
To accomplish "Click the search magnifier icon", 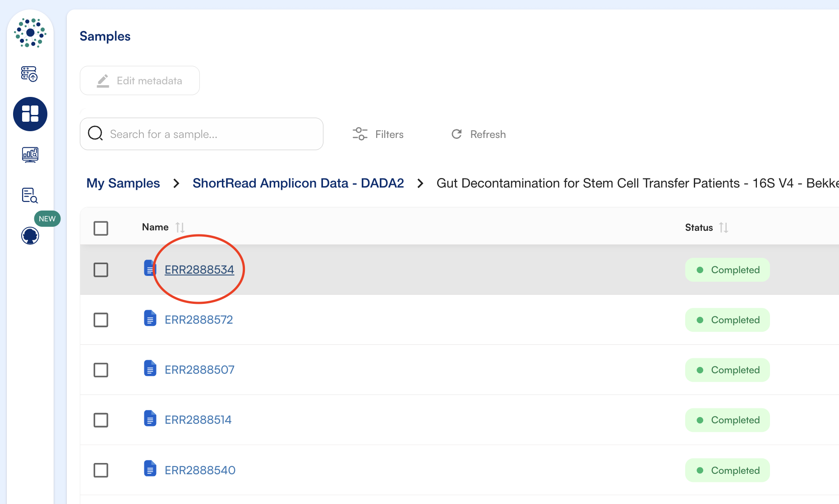I will tap(96, 133).
